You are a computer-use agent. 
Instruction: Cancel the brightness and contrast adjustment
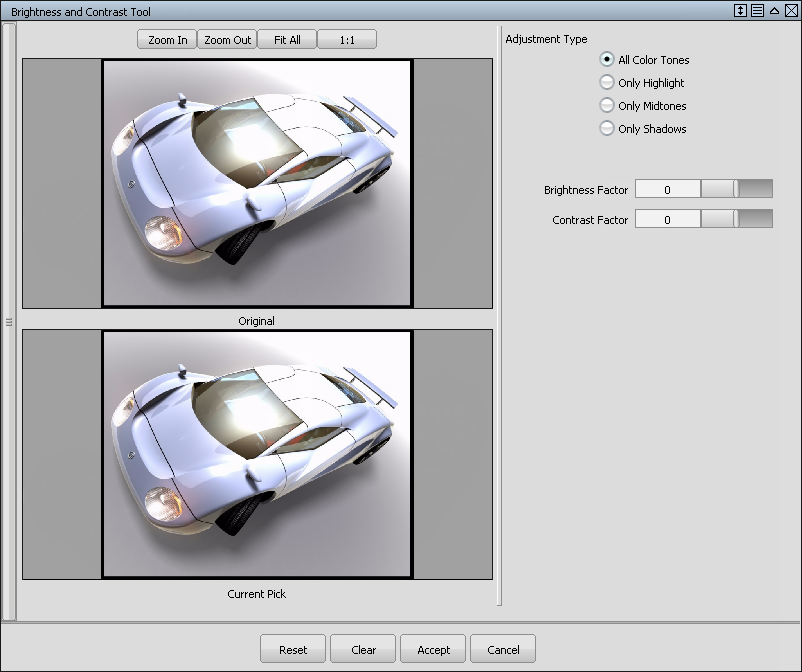pos(503,648)
